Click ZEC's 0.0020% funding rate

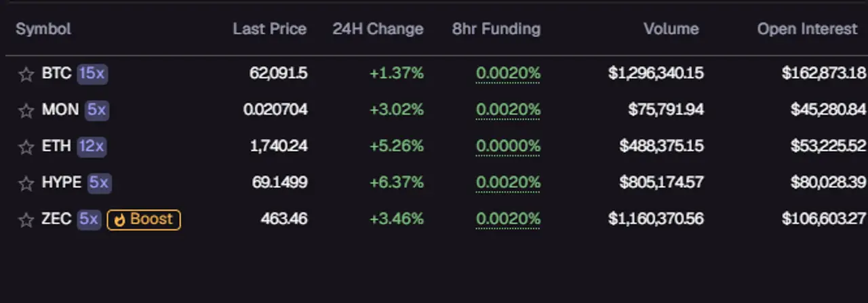tap(508, 220)
